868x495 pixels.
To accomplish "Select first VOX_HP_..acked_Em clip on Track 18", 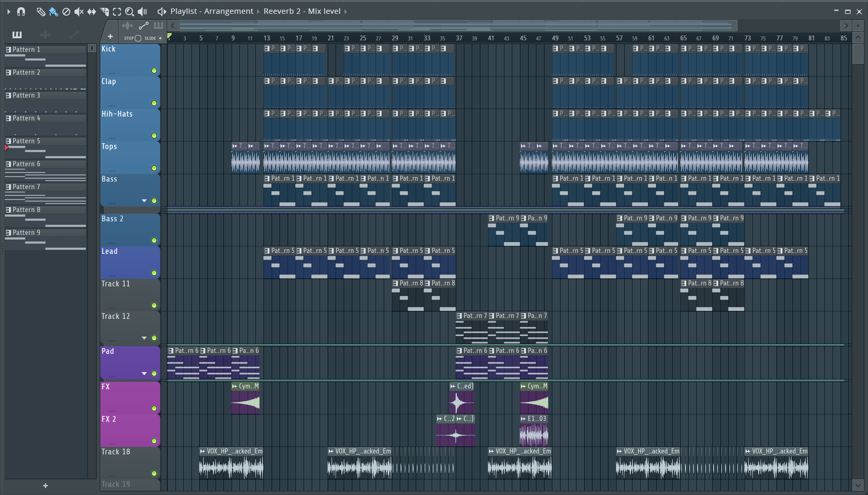I will (231, 463).
